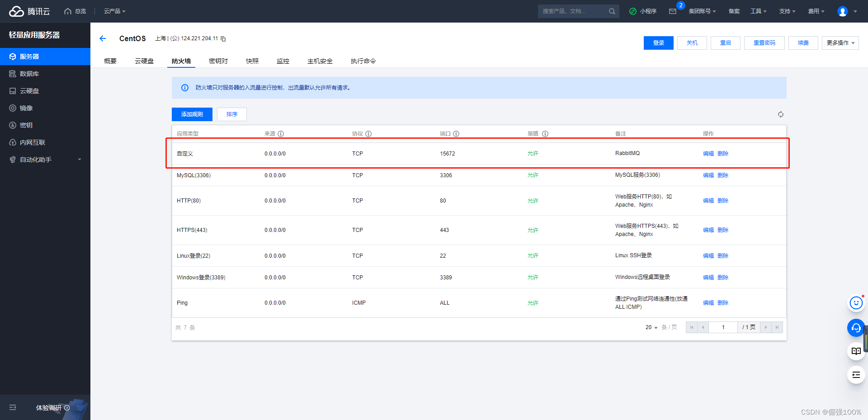Go to first page of table
The width and height of the screenshot is (868, 420).
tap(692, 327)
